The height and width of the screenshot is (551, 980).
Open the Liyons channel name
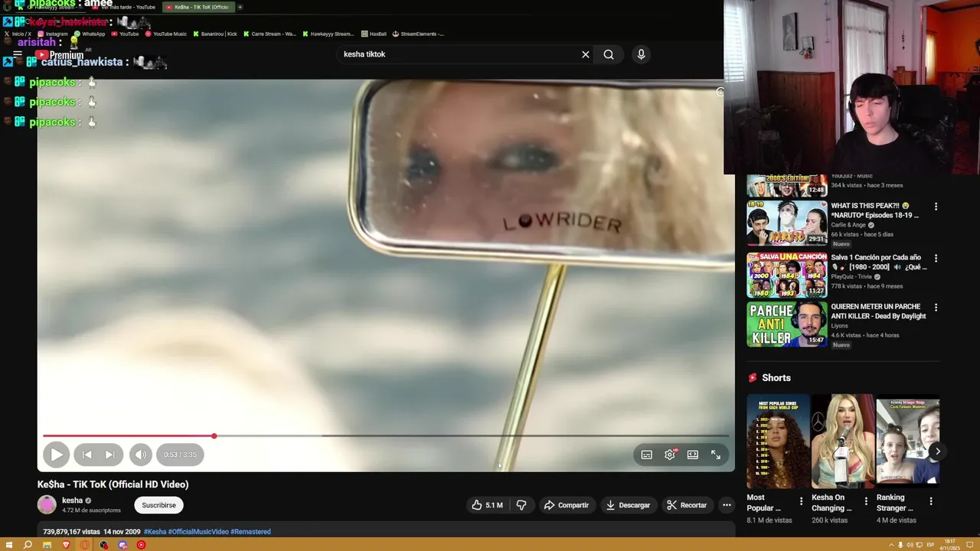tap(840, 326)
